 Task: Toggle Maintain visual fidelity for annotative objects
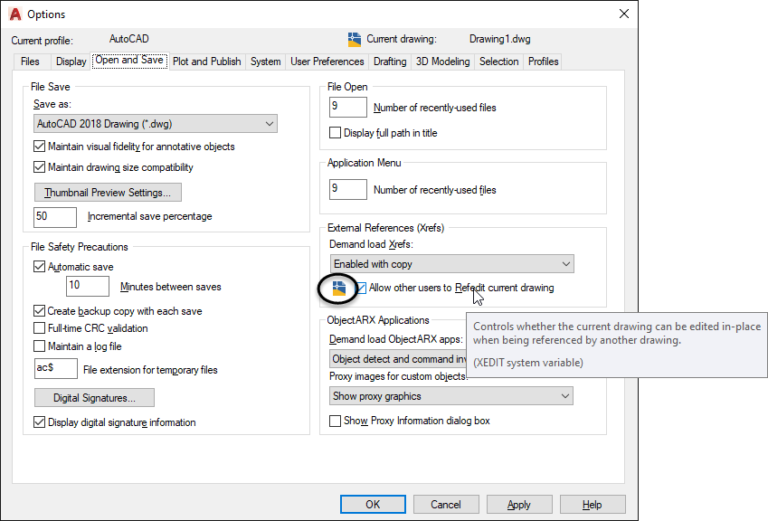click(x=40, y=146)
